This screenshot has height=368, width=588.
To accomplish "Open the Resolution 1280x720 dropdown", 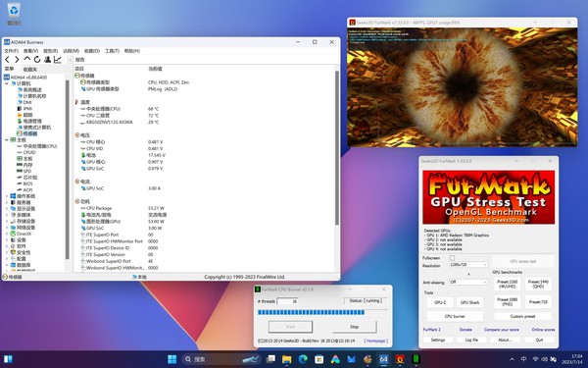I will (468, 265).
